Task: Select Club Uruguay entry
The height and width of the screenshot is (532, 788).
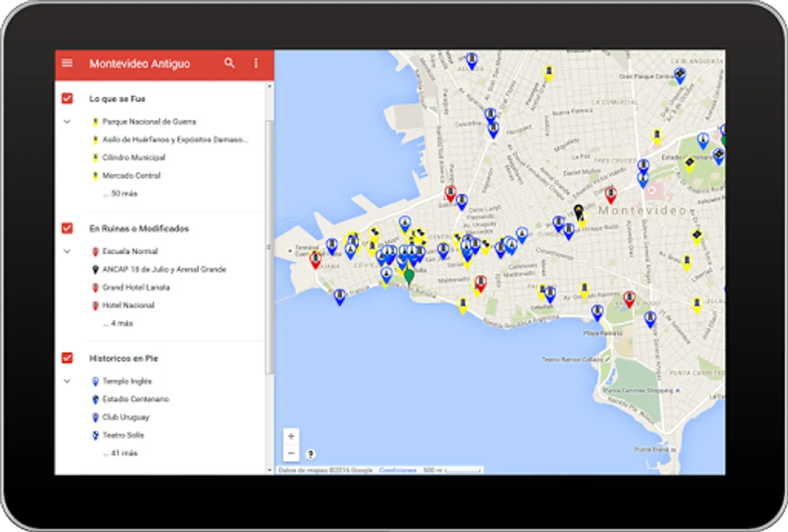Action: (126, 417)
